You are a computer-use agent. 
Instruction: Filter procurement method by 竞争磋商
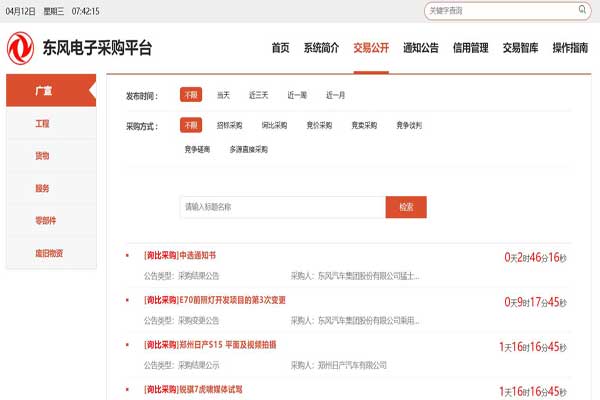[x=197, y=149]
